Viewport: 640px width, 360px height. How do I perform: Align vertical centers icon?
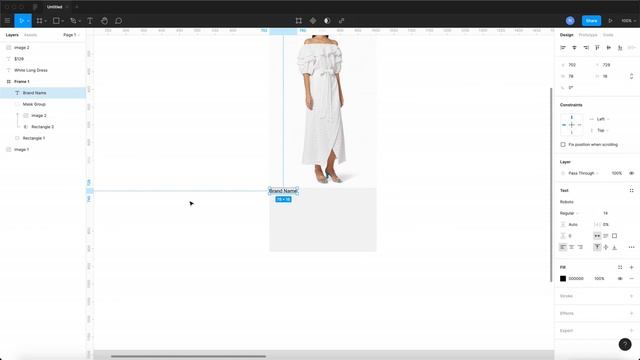609,48
